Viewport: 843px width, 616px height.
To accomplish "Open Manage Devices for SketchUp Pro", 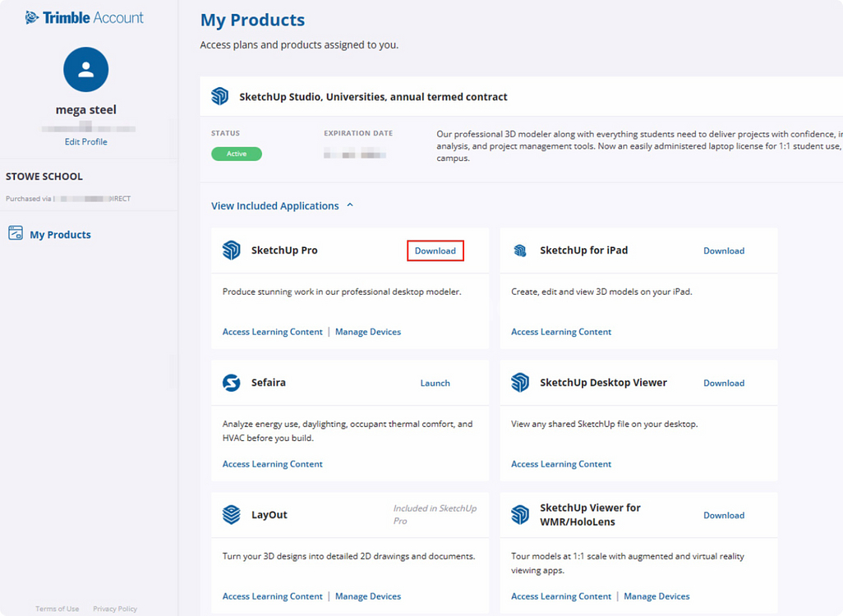I will pyautogui.click(x=368, y=332).
